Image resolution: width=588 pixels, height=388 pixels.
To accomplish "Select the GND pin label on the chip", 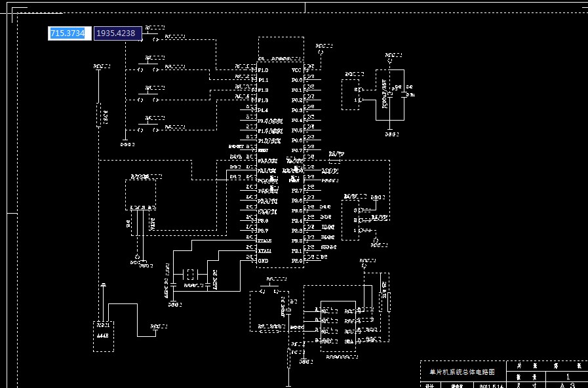I will click(x=264, y=261).
